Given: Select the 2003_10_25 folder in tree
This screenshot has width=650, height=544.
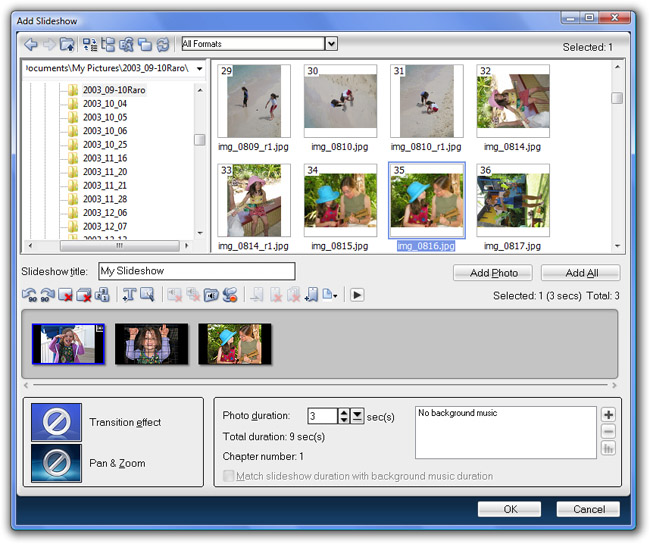Looking at the screenshot, I should pyautogui.click(x=102, y=145).
